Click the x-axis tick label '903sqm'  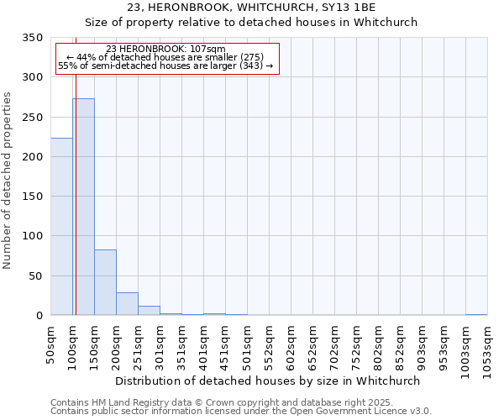pos(423,349)
